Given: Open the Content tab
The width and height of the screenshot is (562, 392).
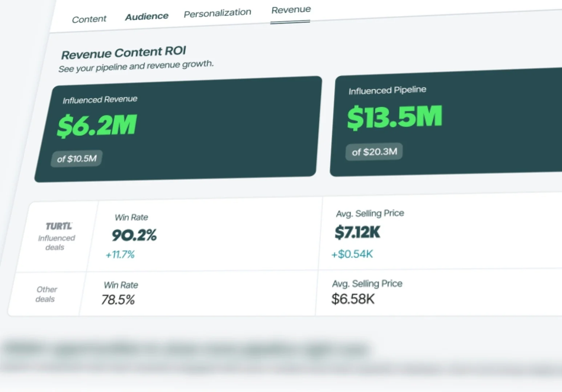Looking at the screenshot, I should [x=89, y=19].
